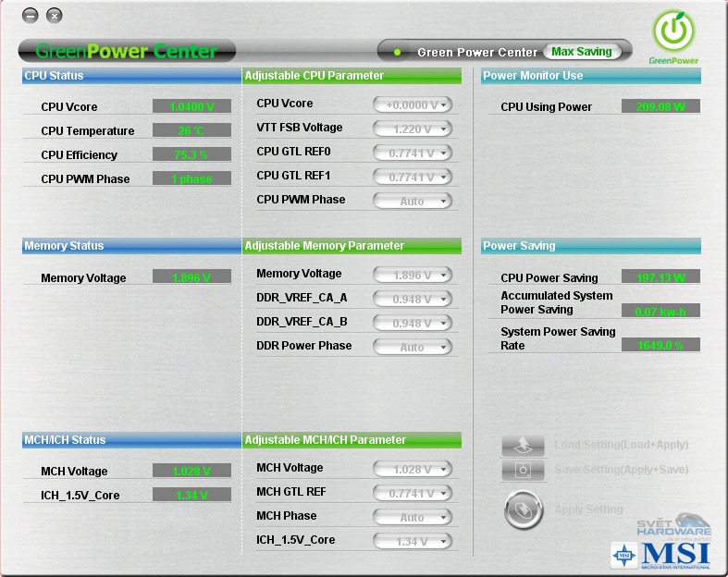Select the adjustable ICH_1.5V_Core dropdown

pos(412,541)
